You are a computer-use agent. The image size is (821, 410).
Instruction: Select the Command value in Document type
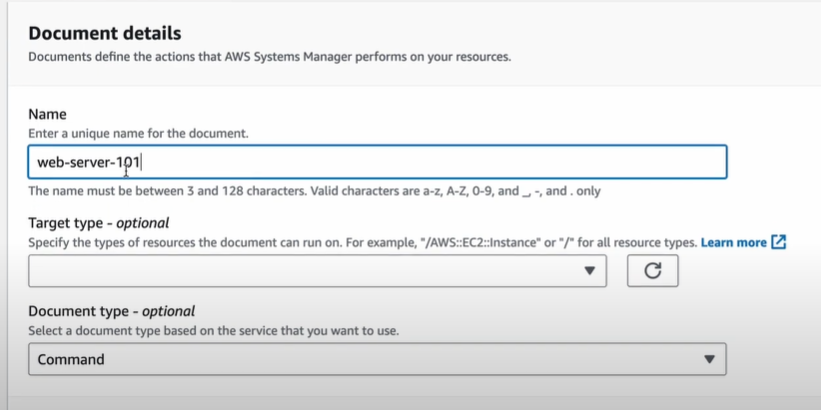click(71, 359)
